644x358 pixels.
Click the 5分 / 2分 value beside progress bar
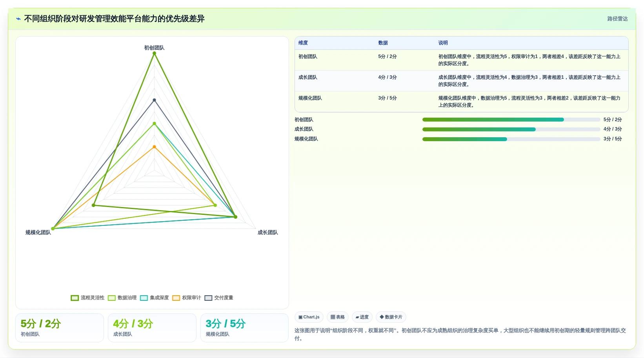pyautogui.click(x=613, y=120)
